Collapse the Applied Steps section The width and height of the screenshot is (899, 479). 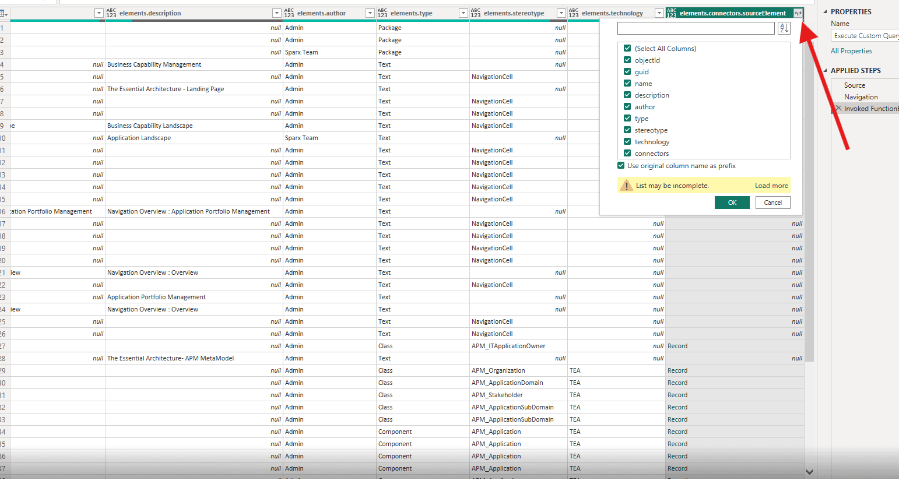pyautogui.click(x=825, y=71)
